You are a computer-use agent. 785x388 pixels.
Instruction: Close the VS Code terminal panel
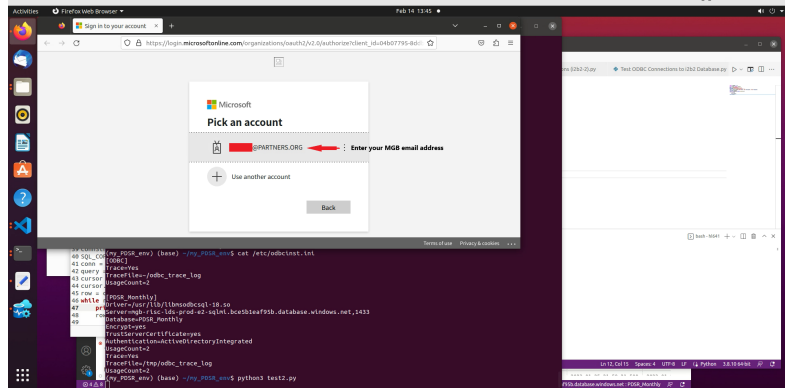[773, 236]
